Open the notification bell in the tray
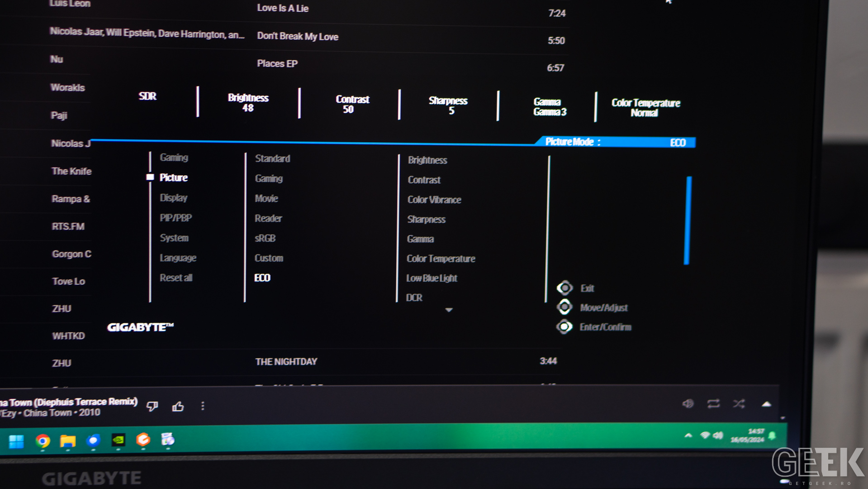Viewport: 868px width, 489px height. click(772, 436)
